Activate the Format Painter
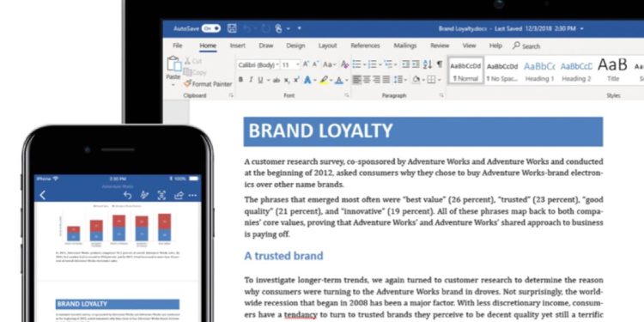Screen dimensions: 644x322 click(208, 84)
